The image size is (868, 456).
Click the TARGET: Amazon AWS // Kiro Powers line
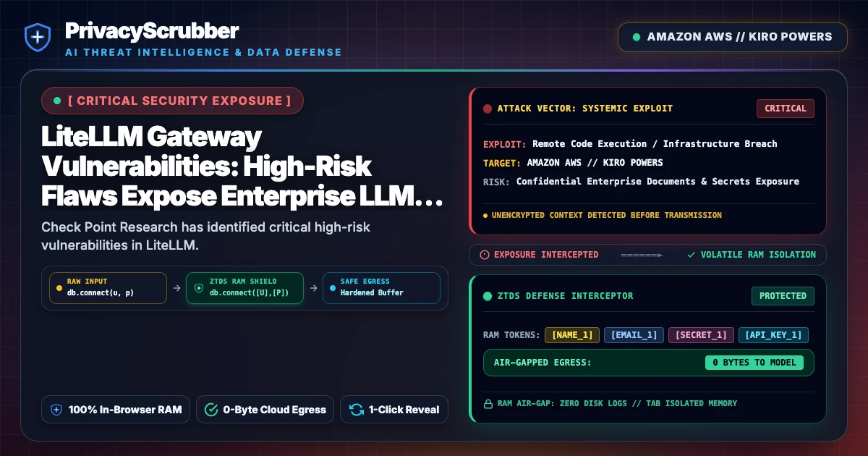[573, 163]
